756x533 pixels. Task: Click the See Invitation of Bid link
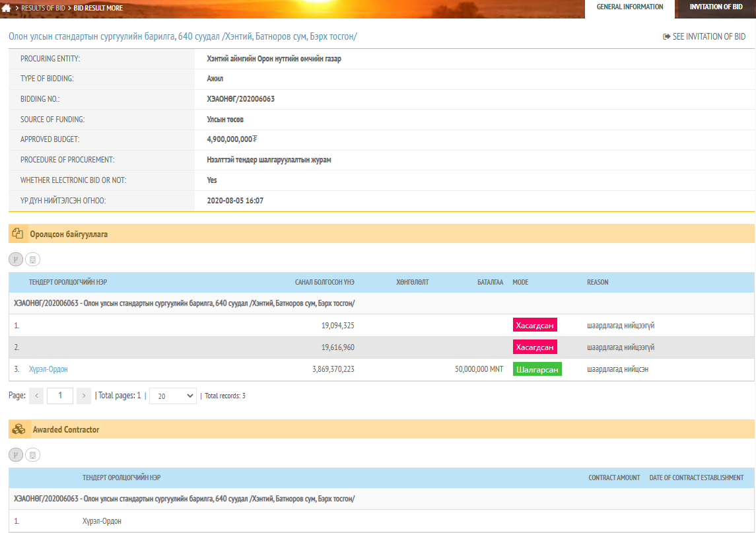pos(704,37)
